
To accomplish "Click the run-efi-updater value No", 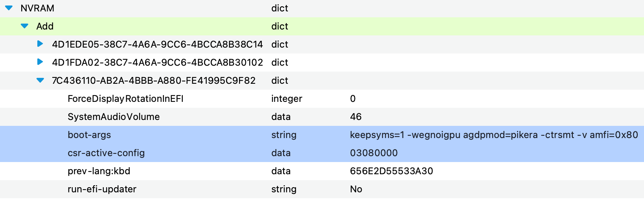I will [x=356, y=189].
